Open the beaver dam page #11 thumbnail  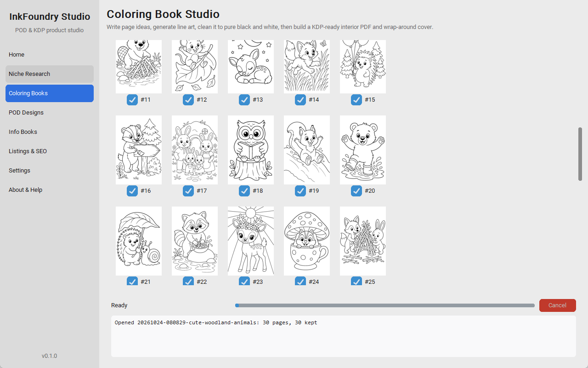tap(139, 67)
